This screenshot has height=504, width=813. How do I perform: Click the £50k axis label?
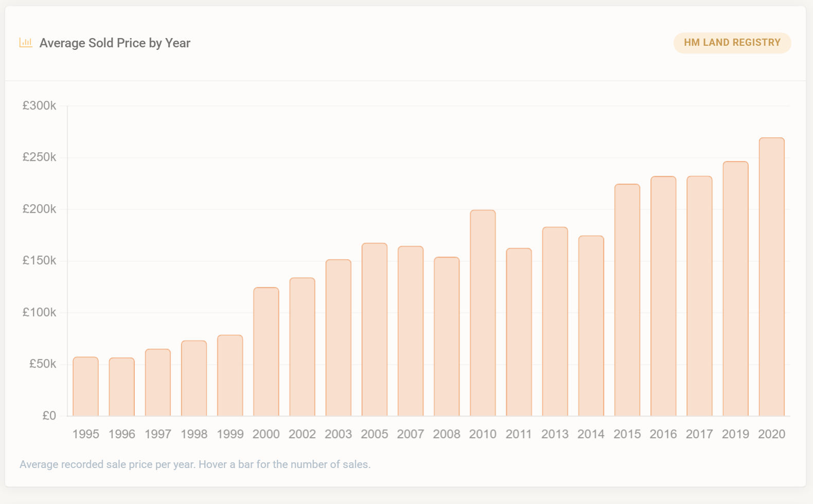coord(43,364)
